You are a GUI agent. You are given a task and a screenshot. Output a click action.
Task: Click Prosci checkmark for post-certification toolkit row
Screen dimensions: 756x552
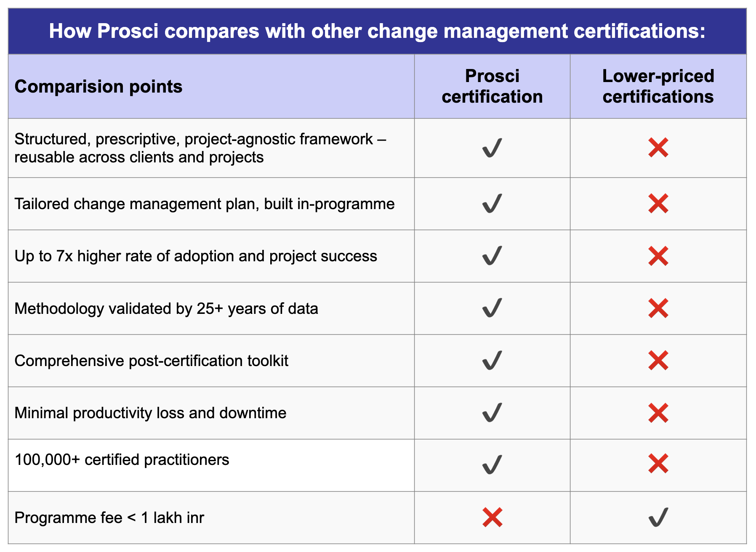point(492,361)
